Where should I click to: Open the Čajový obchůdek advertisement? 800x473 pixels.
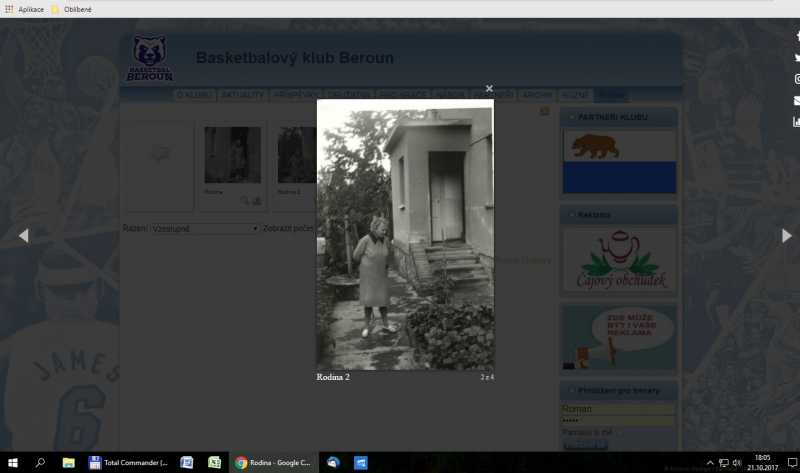[619, 261]
